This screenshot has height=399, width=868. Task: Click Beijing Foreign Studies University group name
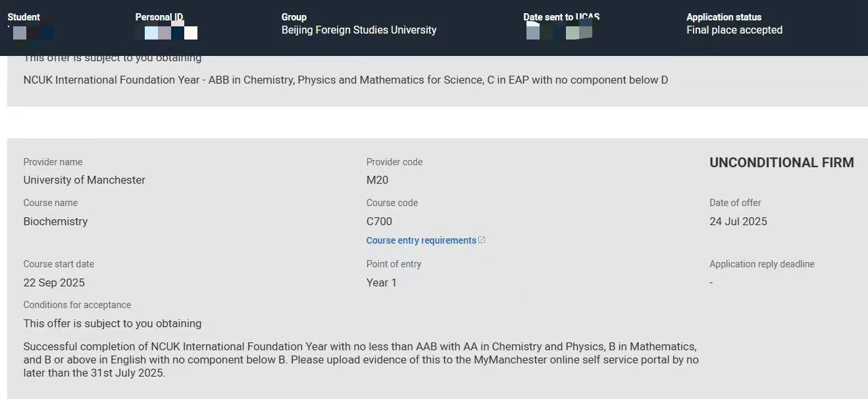pos(359,30)
